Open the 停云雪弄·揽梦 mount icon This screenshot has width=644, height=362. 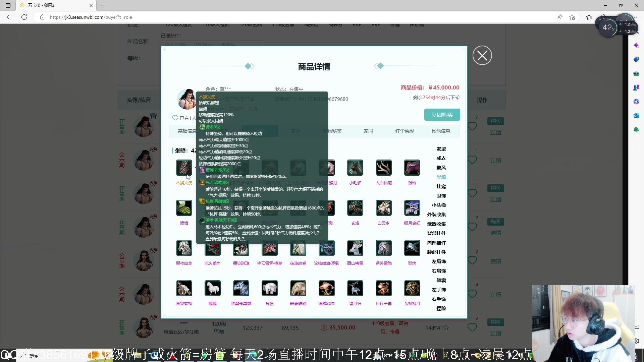coord(270,248)
